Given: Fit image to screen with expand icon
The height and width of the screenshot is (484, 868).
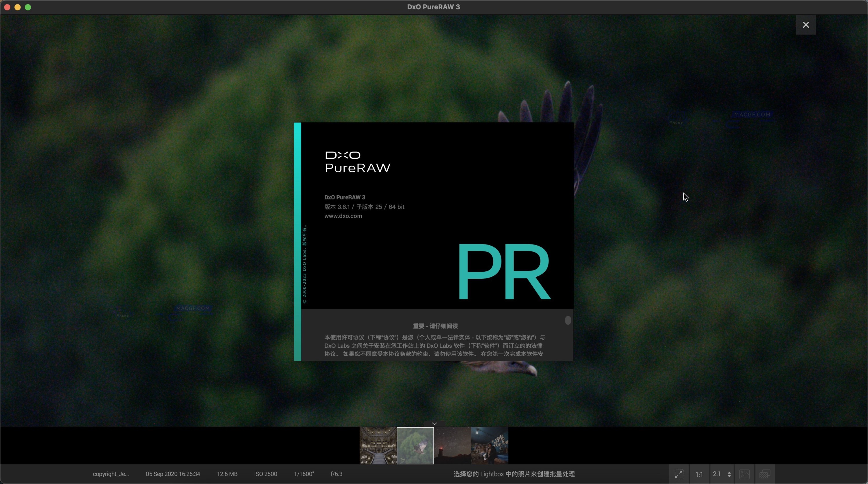Looking at the screenshot, I should point(678,474).
